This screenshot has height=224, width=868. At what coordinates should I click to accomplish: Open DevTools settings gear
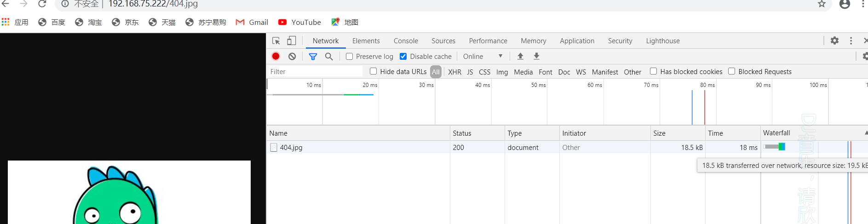[x=834, y=40]
